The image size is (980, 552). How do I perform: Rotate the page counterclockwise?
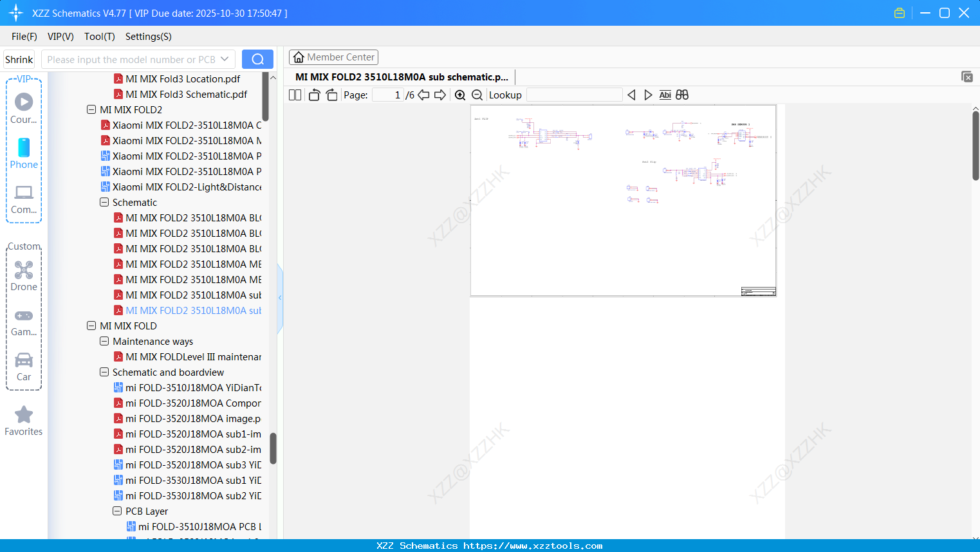[x=314, y=95]
